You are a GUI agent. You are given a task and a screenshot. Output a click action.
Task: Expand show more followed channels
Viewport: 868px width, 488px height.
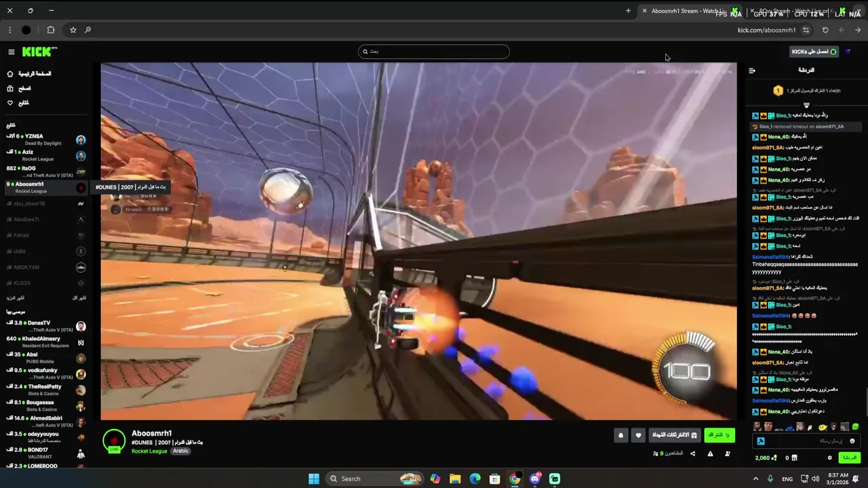click(16, 298)
